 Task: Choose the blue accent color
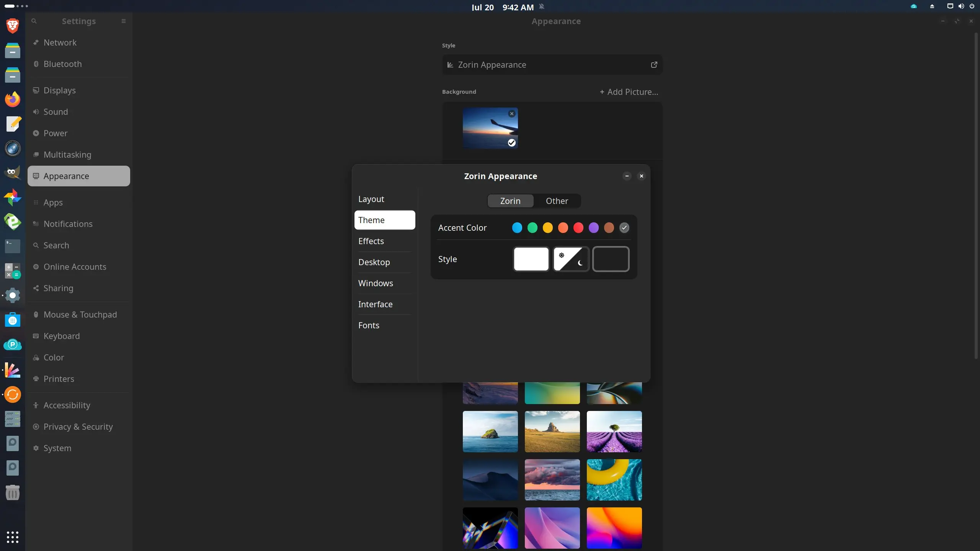(517, 228)
